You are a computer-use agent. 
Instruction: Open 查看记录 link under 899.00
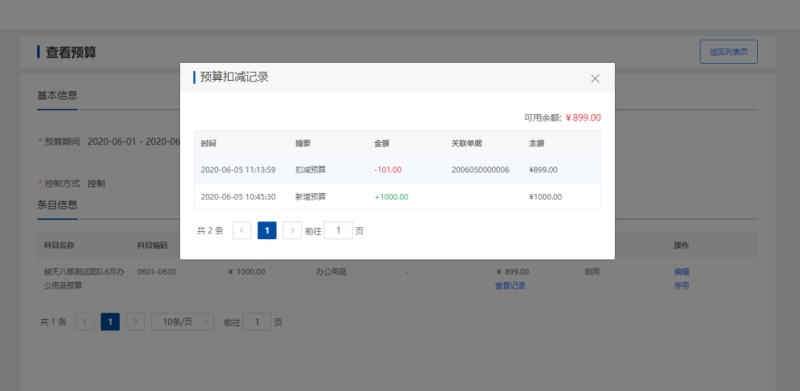[x=510, y=285]
